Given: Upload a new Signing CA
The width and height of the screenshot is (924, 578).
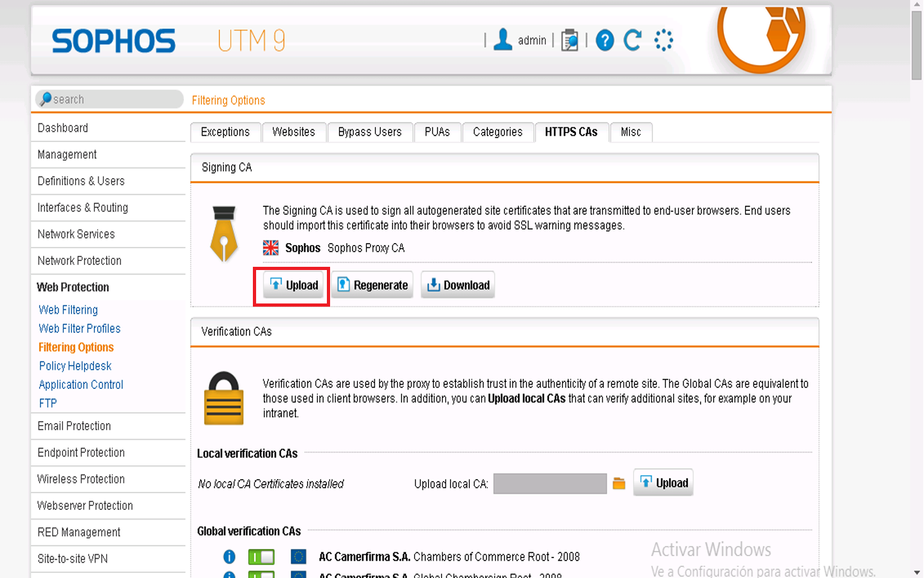Looking at the screenshot, I should (x=293, y=285).
